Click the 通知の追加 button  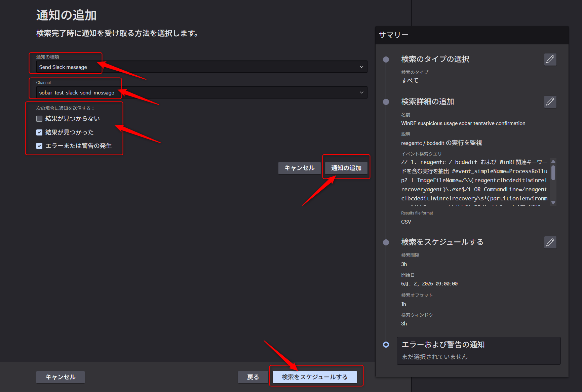pyautogui.click(x=346, y=168)
